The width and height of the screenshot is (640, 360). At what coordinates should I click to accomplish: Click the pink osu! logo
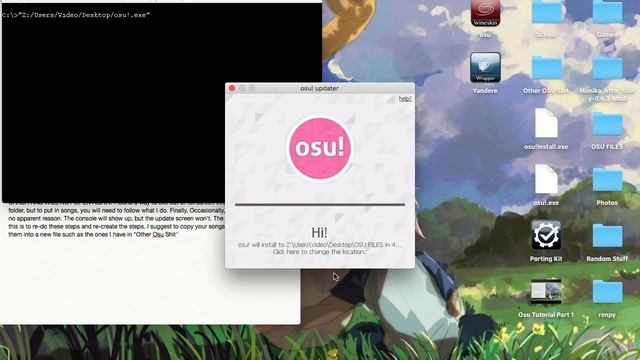pos(320,148)
